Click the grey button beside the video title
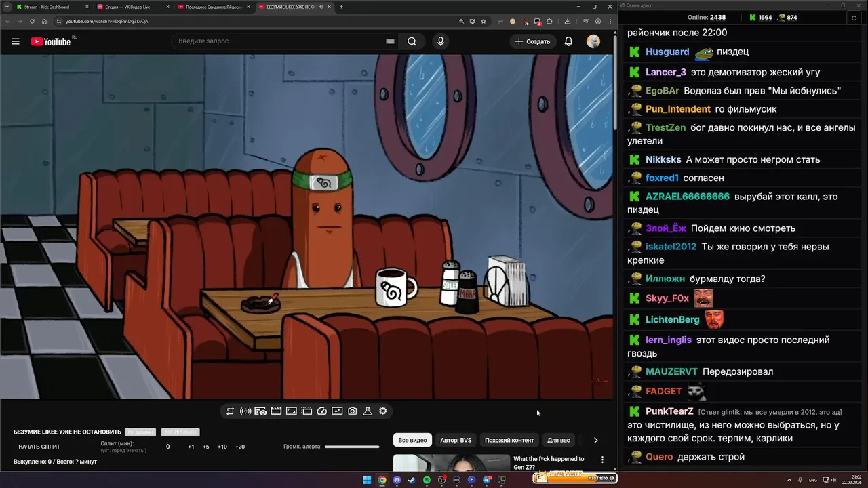Viewport: 868px width, 488px height. [140, 432]
